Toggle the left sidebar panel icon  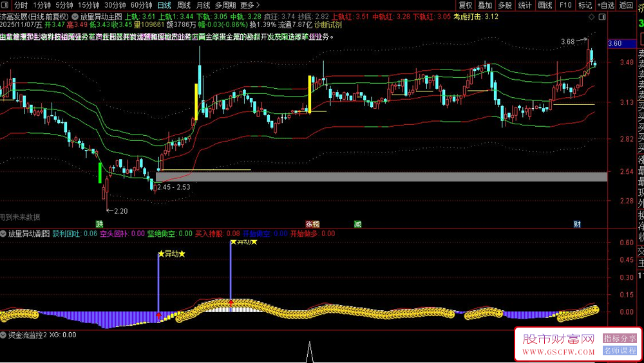[x=5, y=5]
